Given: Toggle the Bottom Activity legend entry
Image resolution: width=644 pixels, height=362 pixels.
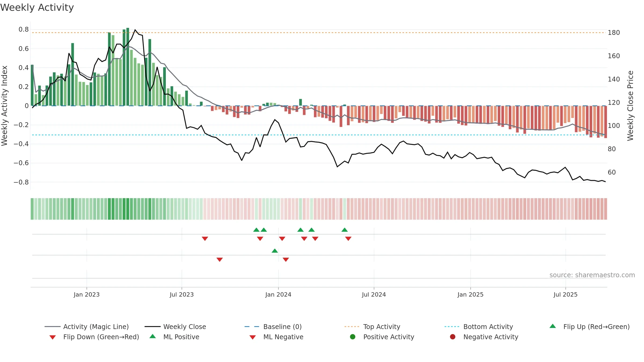Looking at the screenshot, I should 479,327.
